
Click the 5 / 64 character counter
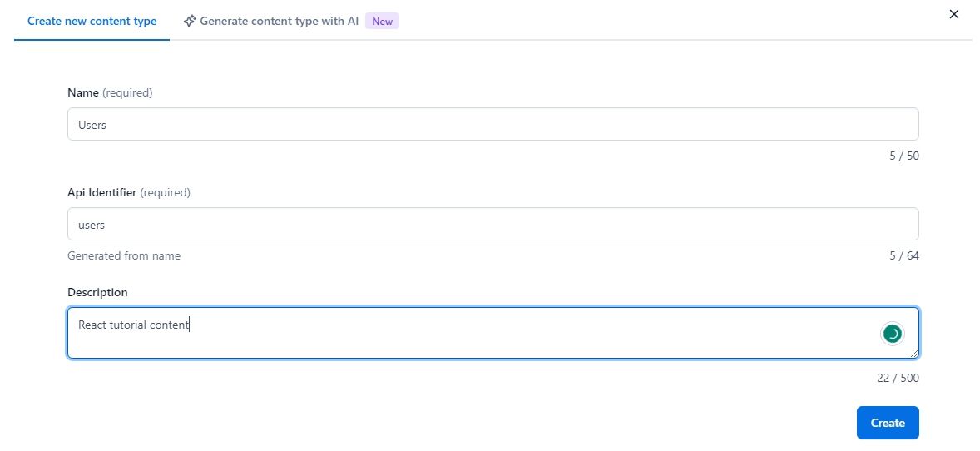click(x=903, y=255)
